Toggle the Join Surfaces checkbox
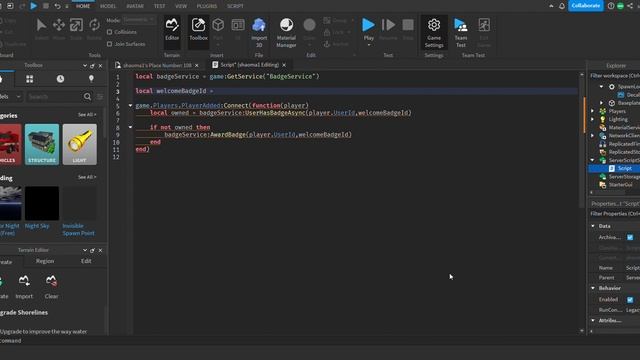 click(x=109, y=44)
